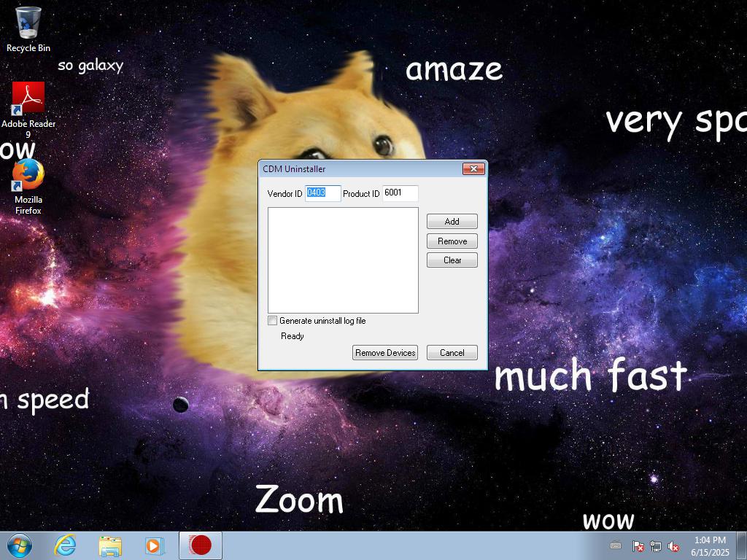Open the Windows Start menu orb
Viewport: 747px width, 560px height.
coord(20,545)
